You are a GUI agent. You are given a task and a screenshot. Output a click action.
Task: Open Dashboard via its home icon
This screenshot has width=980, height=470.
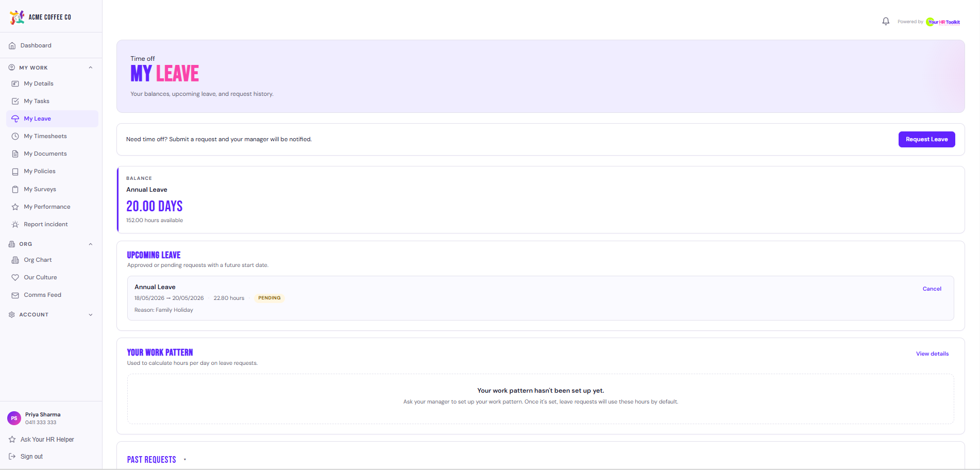pyautogui.click(x=12, y=46)
